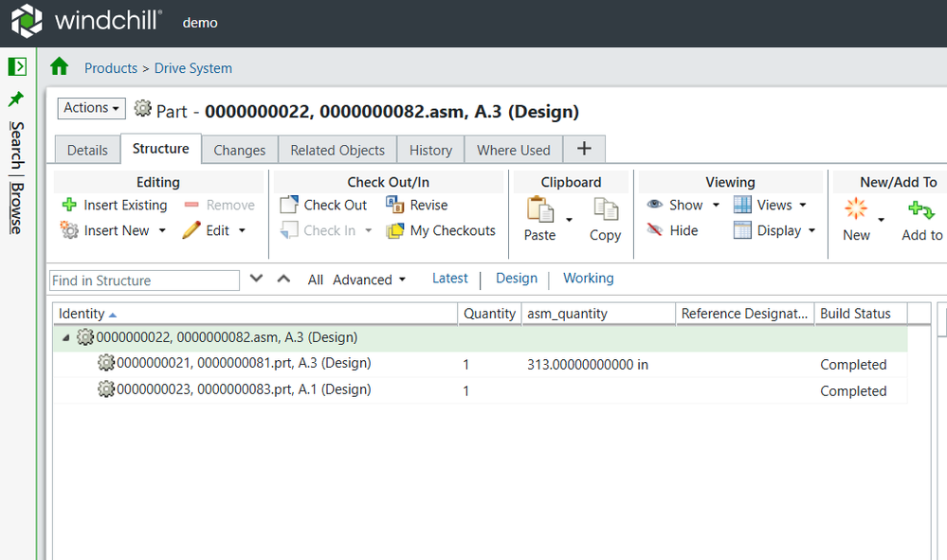The image size is (947, 560).
Task: Click gear icon of row 0000000023
Action: click(105, 389)
